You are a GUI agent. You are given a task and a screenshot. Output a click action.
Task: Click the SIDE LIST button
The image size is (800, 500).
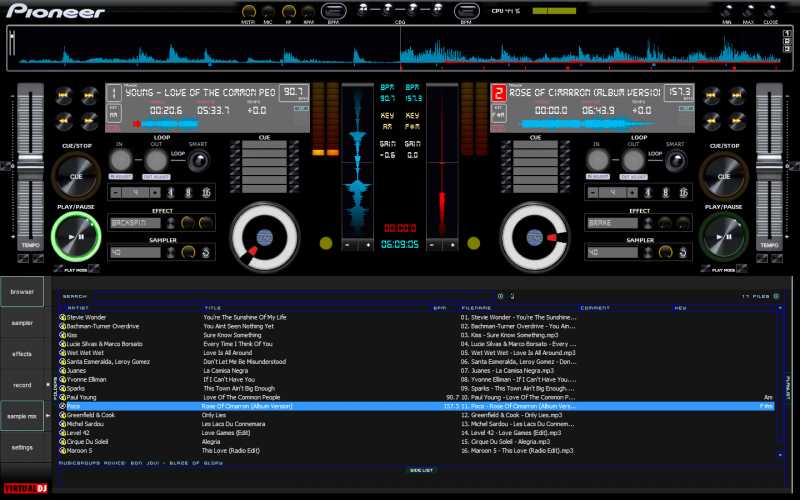[421, 470]
